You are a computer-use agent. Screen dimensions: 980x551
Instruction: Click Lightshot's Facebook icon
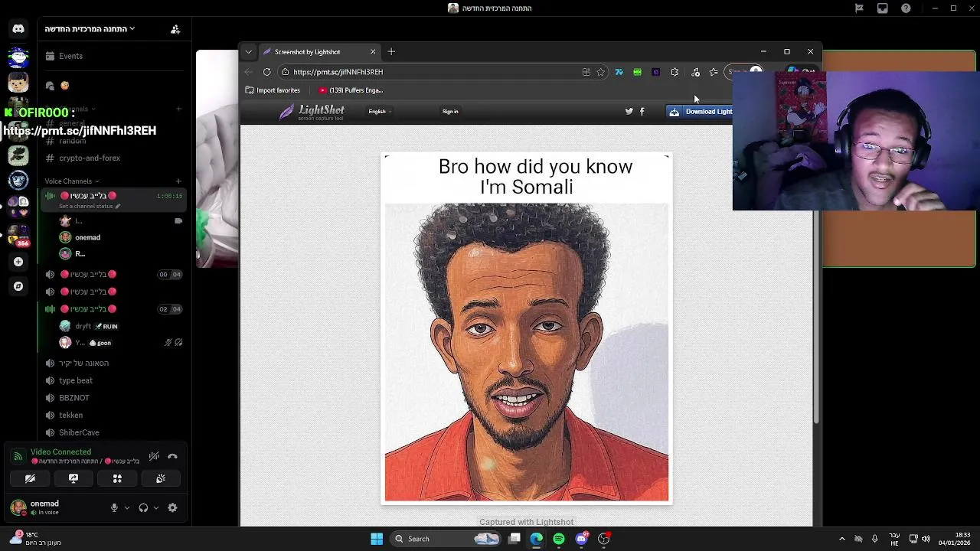[x=642, y=112]
